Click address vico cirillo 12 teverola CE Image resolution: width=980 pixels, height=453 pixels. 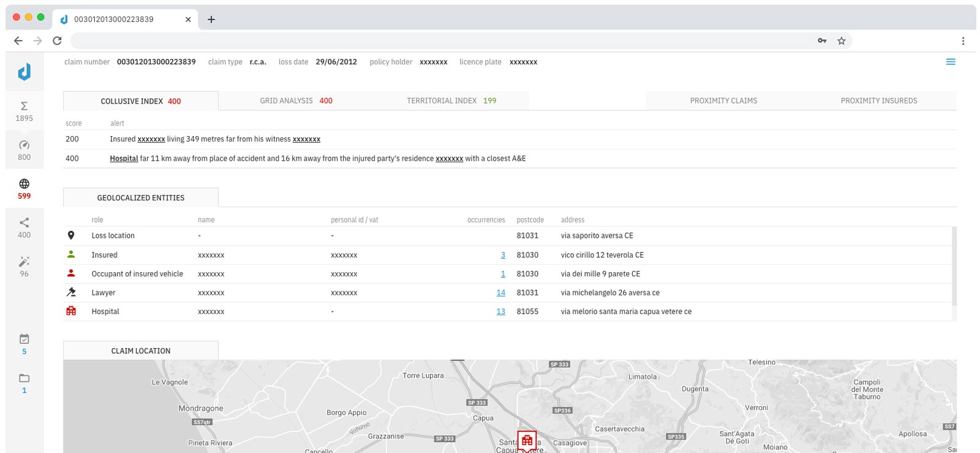click(x=602, y=255)
